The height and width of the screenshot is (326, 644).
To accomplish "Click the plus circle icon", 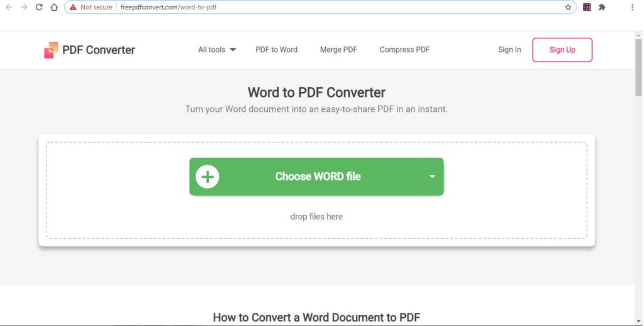I will point(208,177).
